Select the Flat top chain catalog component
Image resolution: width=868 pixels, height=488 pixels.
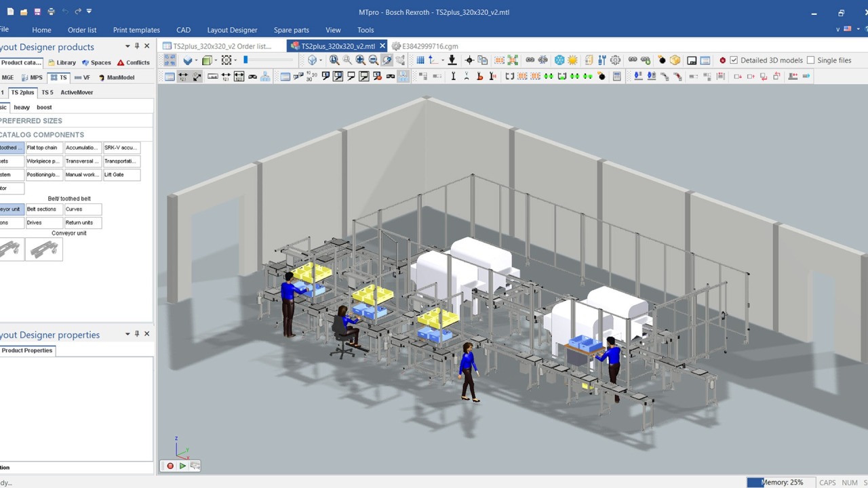coord(42,148)
